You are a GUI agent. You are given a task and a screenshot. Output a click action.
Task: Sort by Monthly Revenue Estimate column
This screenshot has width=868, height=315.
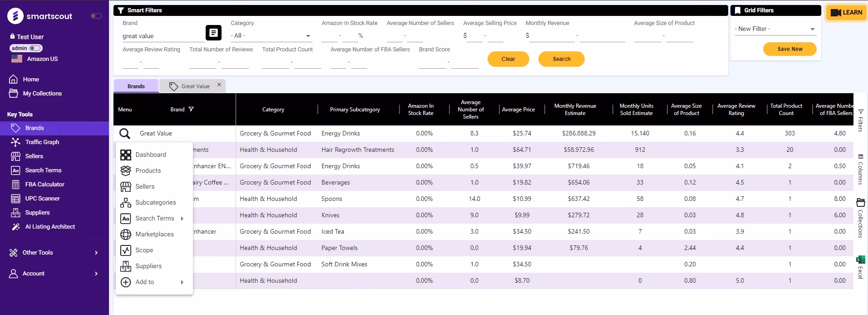[x=575, y=110]
